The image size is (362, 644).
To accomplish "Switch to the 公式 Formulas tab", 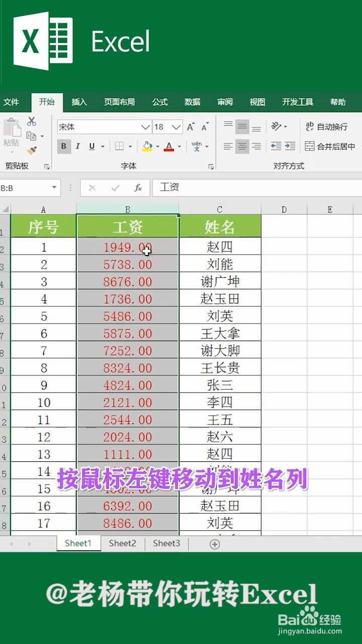I will [160, 102].
